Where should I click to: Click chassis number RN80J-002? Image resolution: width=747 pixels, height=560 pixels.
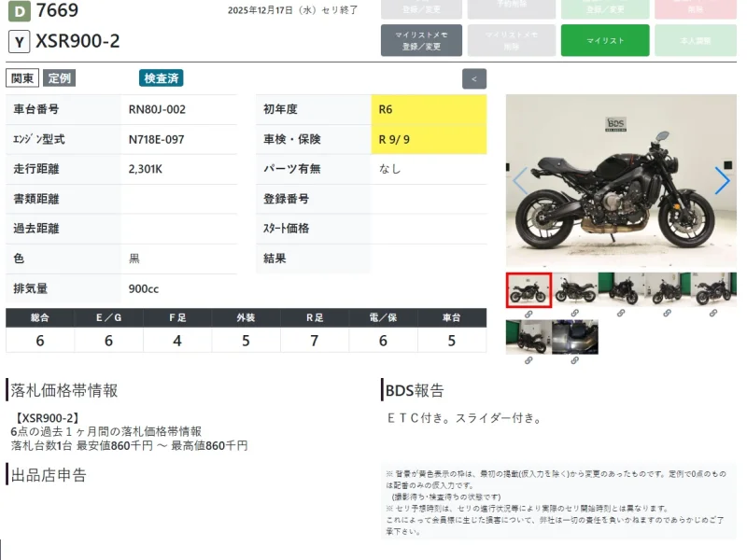click(x=157, y=109)
